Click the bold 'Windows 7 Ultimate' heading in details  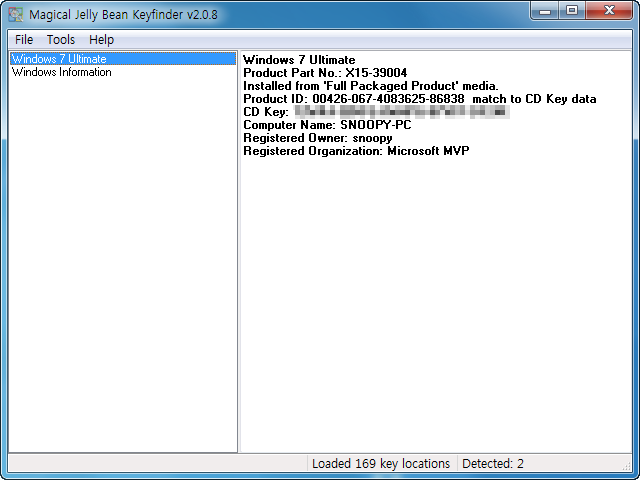point(299,60)
